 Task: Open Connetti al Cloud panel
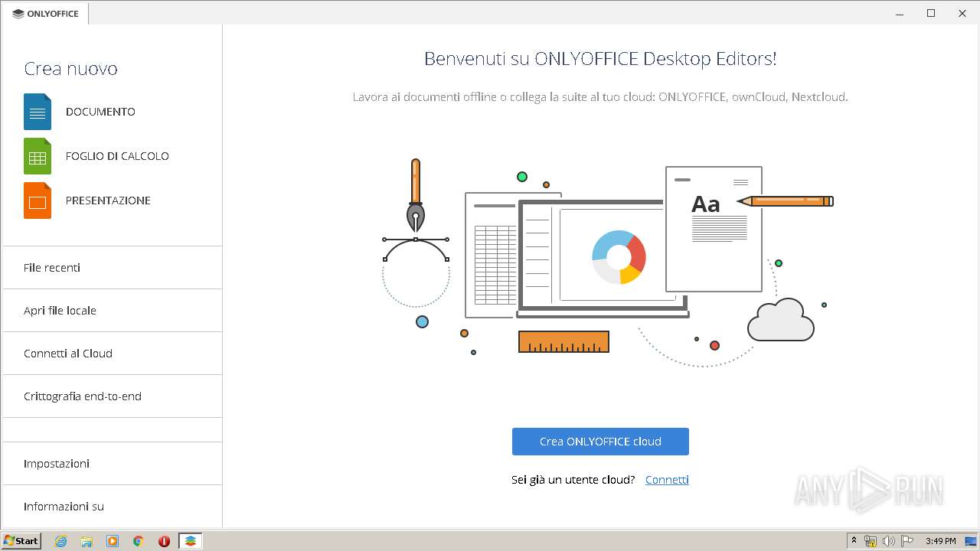pyautogui.click(x=113, y=354)
